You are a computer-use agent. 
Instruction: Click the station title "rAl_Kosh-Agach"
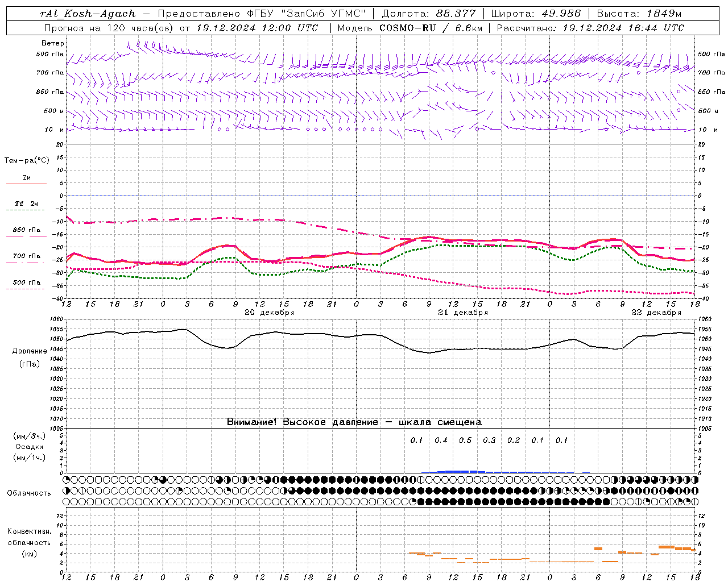tap(88, 14)
